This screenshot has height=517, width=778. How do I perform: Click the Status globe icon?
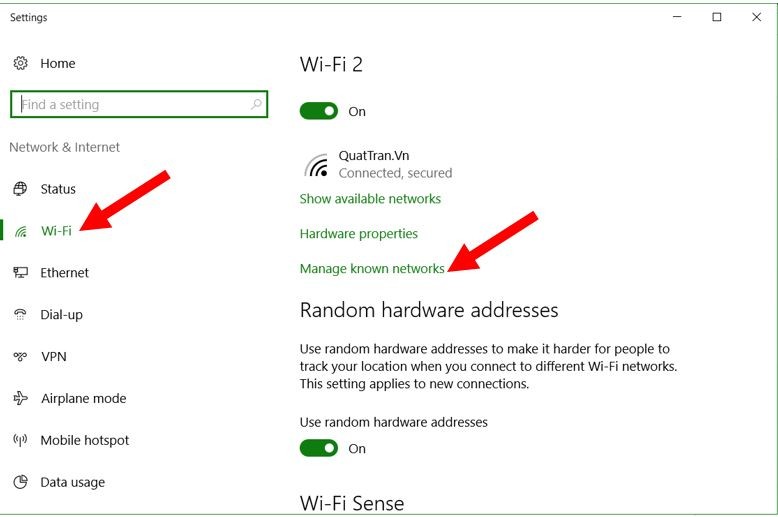(20, 189)
